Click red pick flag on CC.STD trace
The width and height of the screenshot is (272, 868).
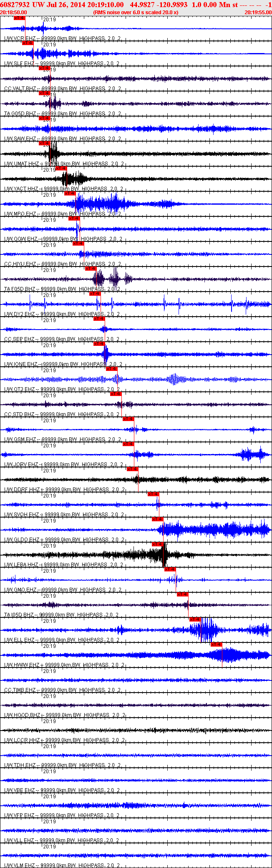pos(116,394)
